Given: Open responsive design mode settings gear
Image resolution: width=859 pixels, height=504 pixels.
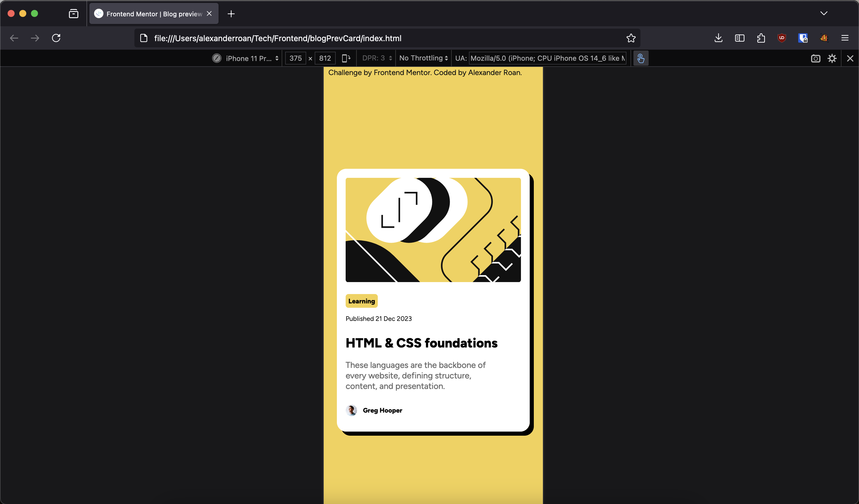Looking at the screenshot, I should 832,58.
